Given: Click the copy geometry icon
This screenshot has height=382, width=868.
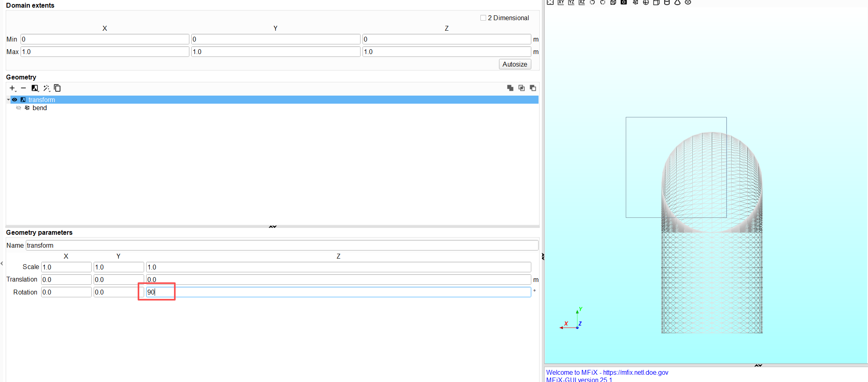Looking at the screenshot, I should [x=57, y=88].
